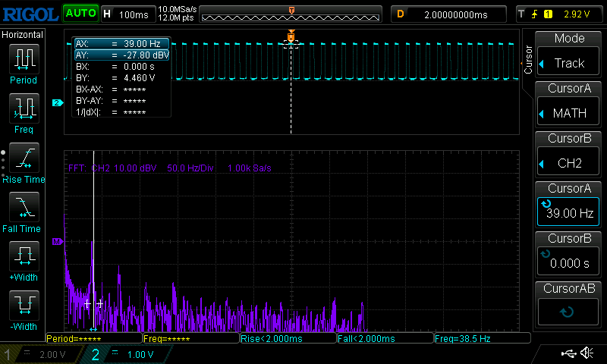Pick the +Width measurement icon
607x364 pixels.
pos(24,261)
